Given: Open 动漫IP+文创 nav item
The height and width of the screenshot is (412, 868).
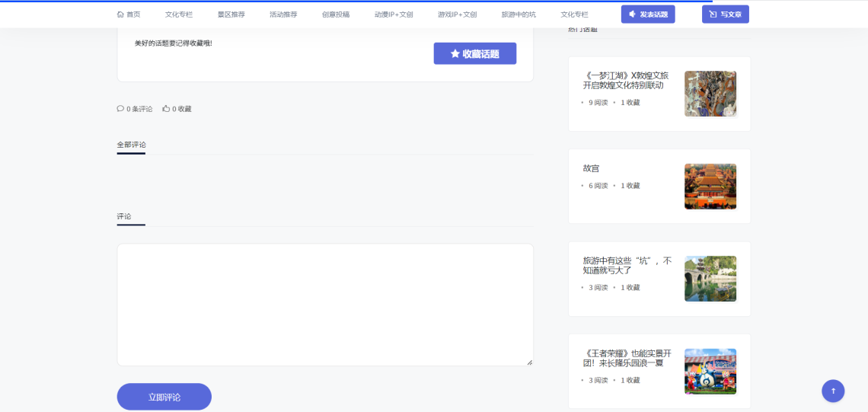Looking at the screenshot, I should [394, 14].
